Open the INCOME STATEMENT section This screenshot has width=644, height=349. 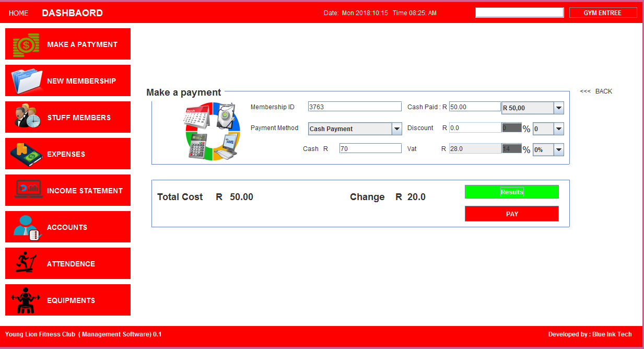[68, 190]
